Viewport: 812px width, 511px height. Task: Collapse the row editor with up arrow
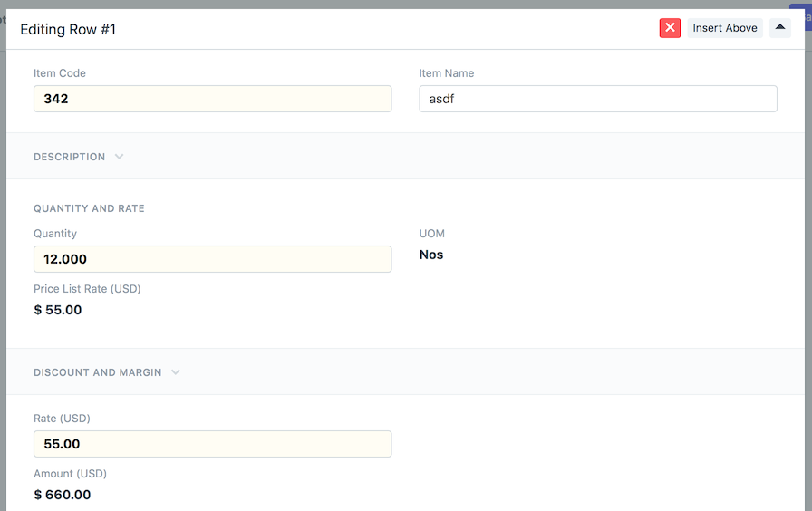[x=780, y=28]
